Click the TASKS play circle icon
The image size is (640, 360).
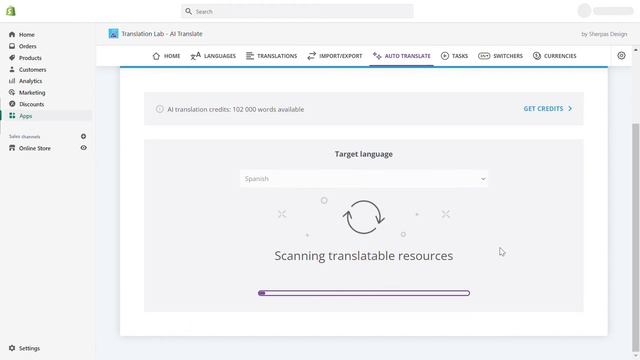click(x=445, y=56)
